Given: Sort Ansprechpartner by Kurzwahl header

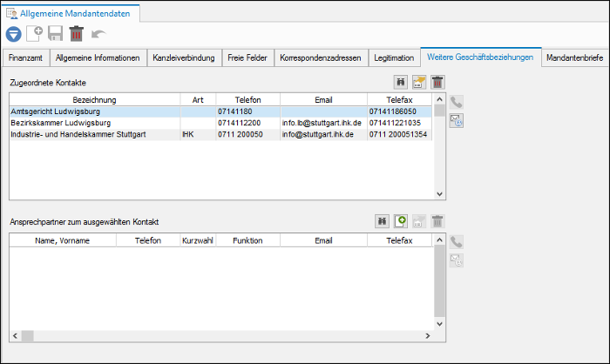Looking at the screenshot, I should click(198, 240).
